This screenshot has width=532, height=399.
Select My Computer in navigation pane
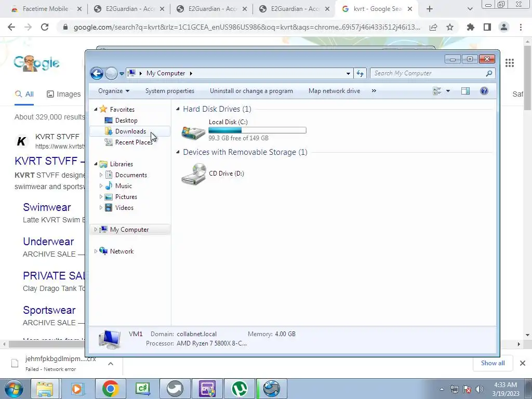[129, 230]
